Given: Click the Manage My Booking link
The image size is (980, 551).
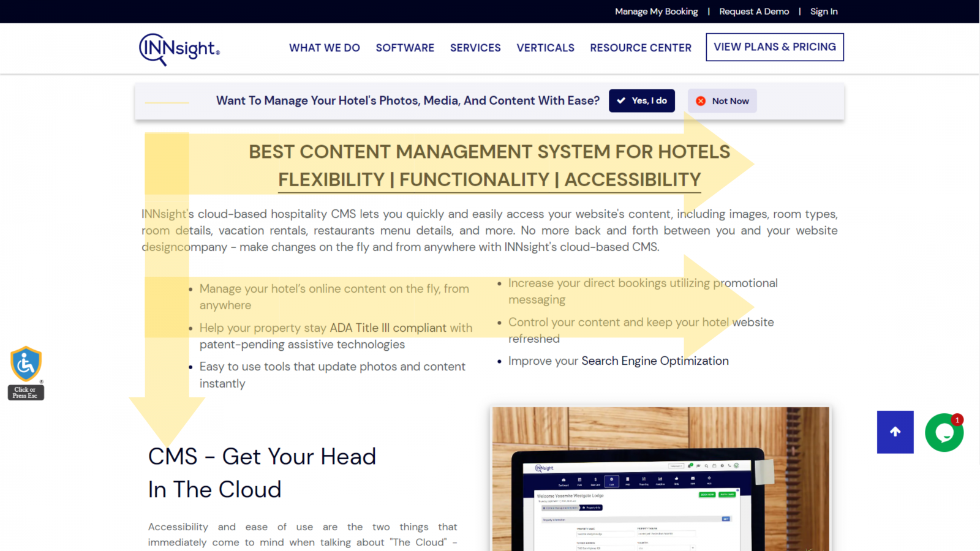Looking at the screenshot, I should coord(657,12).
